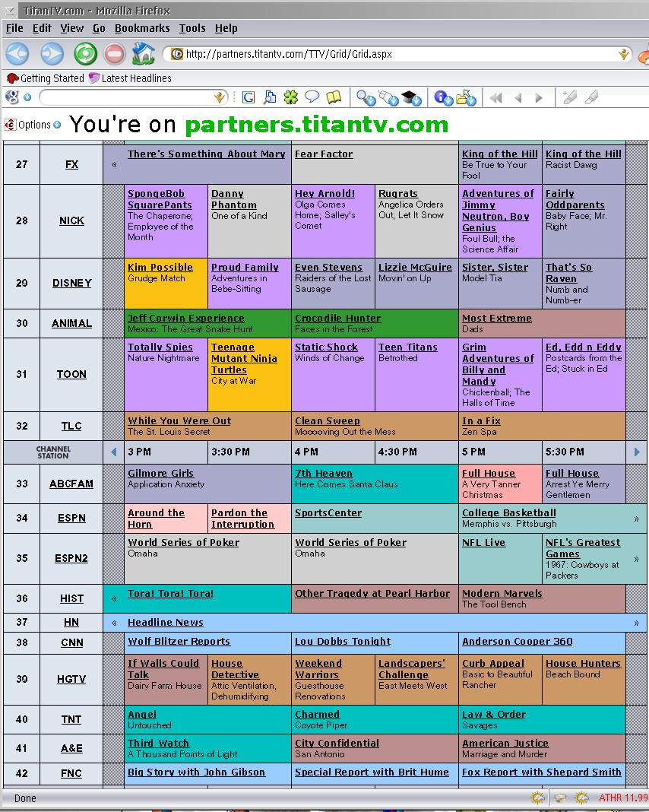Image resolution: width=649 pixels, height=812 pixels.
Task: Open the Gilmore Girls listing
Action: tap(160, 473)
